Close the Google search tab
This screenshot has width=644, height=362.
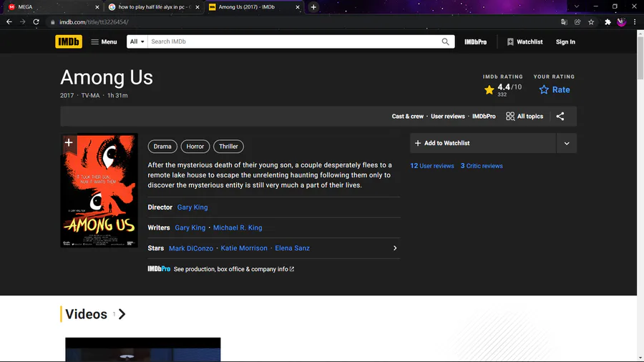click(x=197, y=7)
